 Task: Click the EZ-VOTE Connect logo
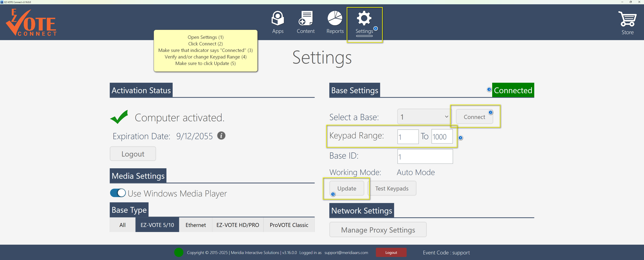(x=31, y=22)
